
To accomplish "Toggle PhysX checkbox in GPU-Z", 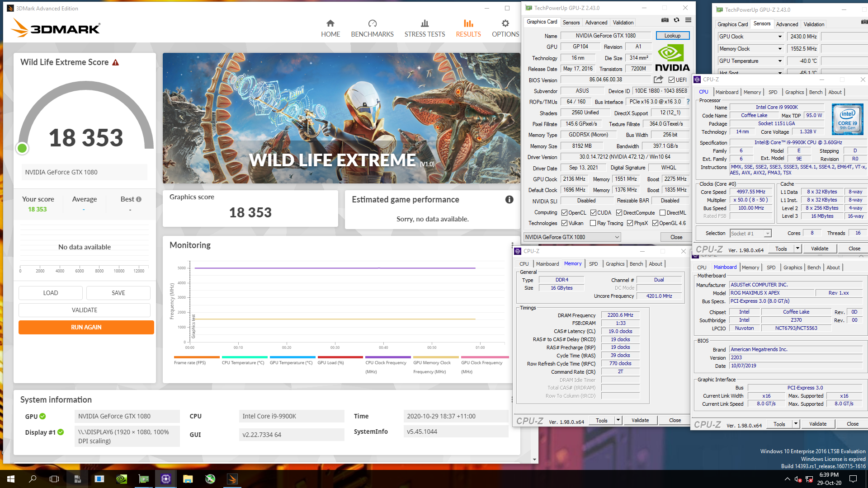I will coord(630,223).
